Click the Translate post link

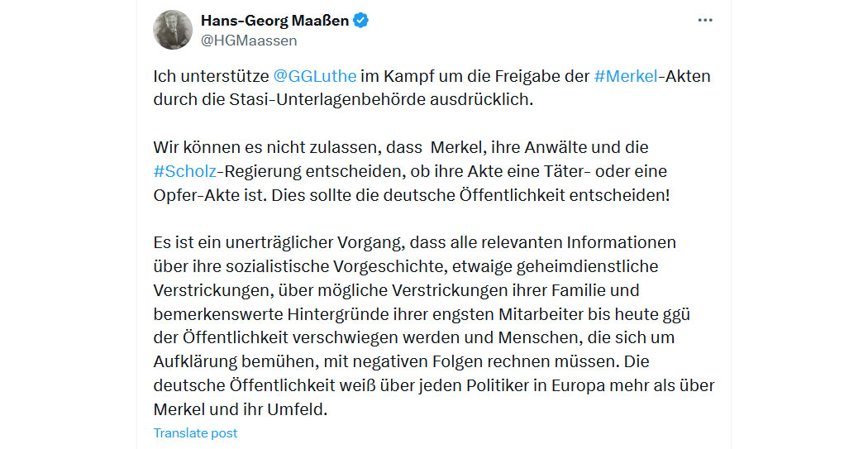(195, 433)
